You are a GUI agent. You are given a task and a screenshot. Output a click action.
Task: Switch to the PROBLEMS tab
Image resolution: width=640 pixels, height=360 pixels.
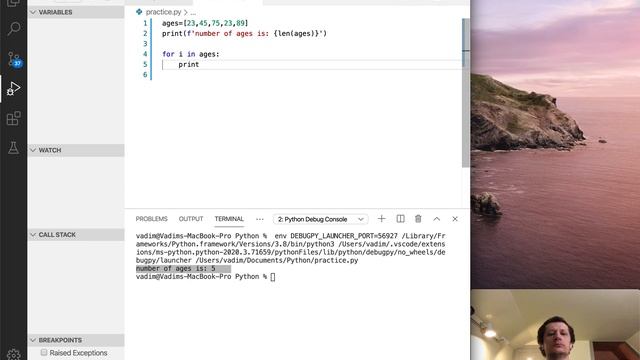click(151, 219)
